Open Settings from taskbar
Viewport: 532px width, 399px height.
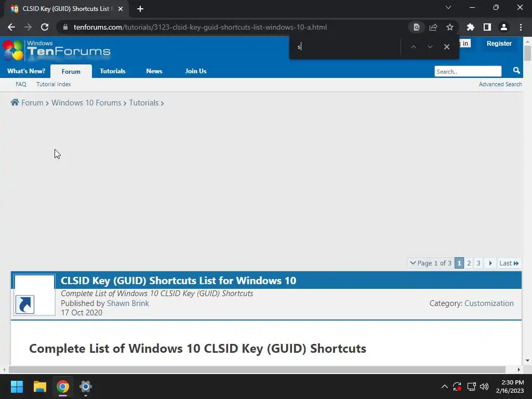click(86, 387)
